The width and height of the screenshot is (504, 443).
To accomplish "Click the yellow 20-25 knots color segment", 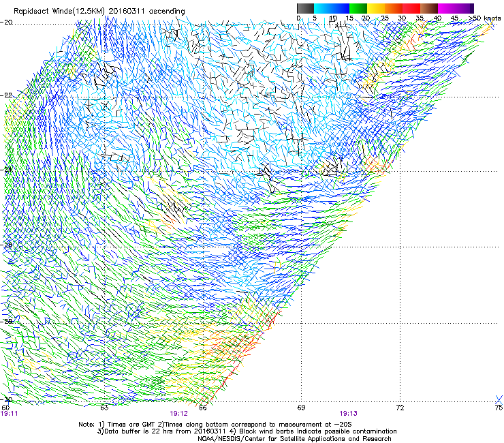I will (376, 8).
